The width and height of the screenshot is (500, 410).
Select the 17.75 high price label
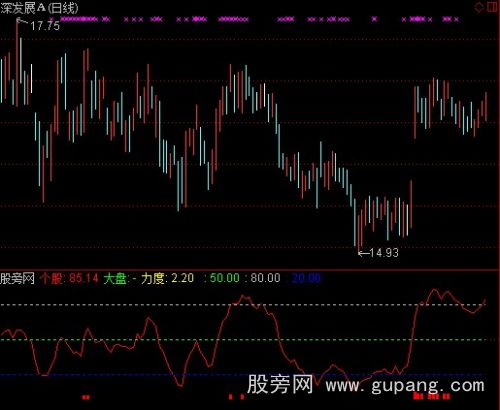[45, 26]
